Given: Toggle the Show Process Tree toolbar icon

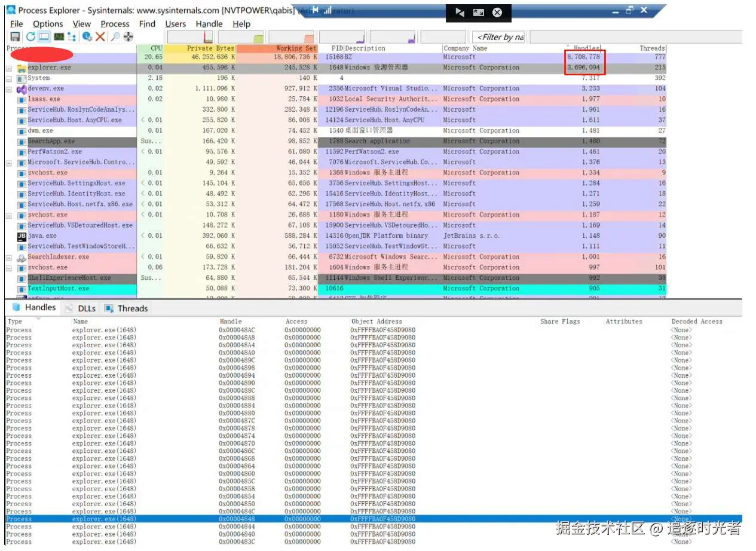Looking at the screenshot, I should point(72,37).
